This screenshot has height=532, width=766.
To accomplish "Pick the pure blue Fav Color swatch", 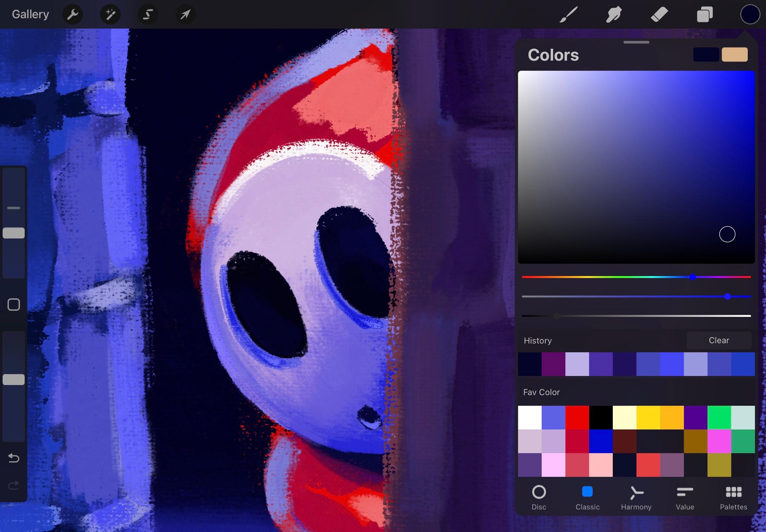I will tap(601, 441).
